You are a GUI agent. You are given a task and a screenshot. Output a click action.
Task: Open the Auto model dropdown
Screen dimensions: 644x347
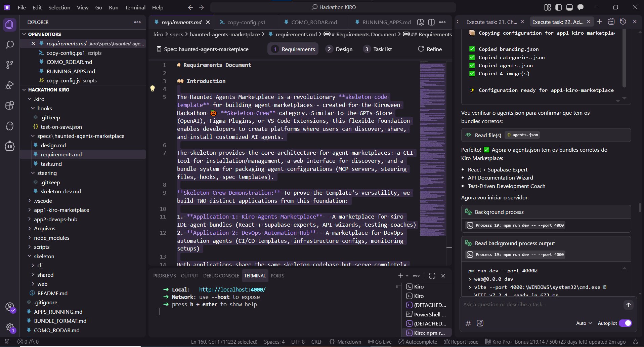click(x=584, y=323)
